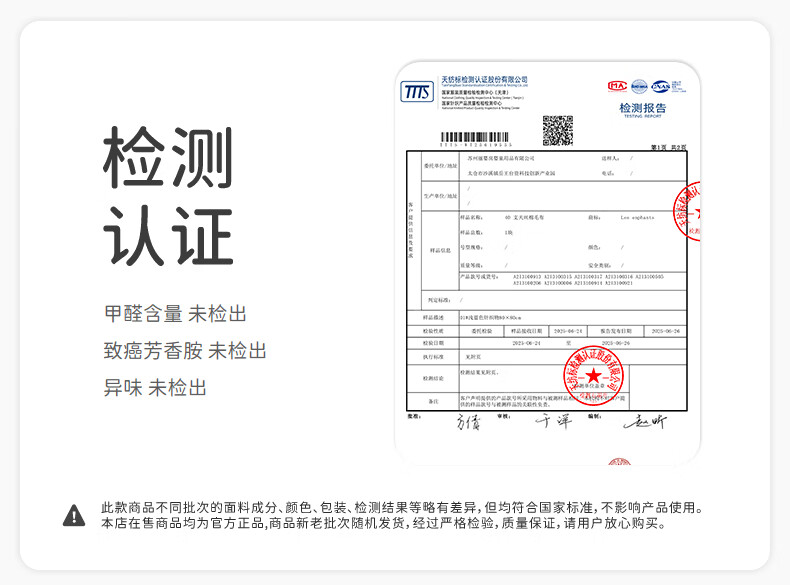Click the company name 天纺标检测认证股份有限公司
This screenshot has height=585, width=790.
coord(485,80)
